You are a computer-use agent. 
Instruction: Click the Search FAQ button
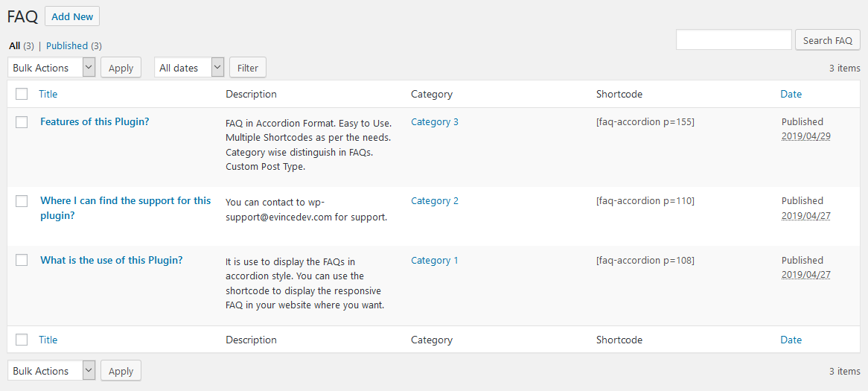coord(827,40)
